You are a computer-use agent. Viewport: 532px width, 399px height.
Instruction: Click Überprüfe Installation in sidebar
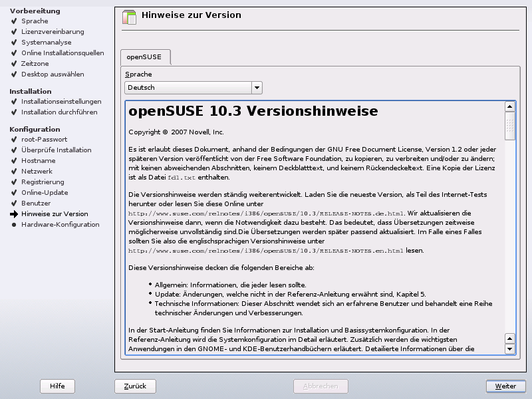point(56,150)
